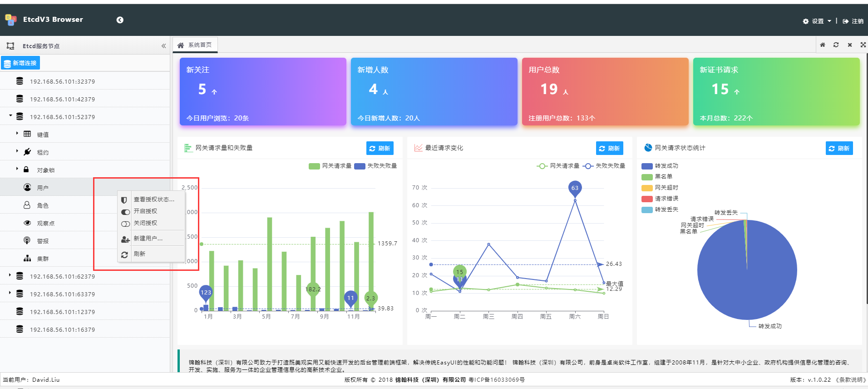
Task: Toggle 网关超时 pie legend
Action: 660,188
